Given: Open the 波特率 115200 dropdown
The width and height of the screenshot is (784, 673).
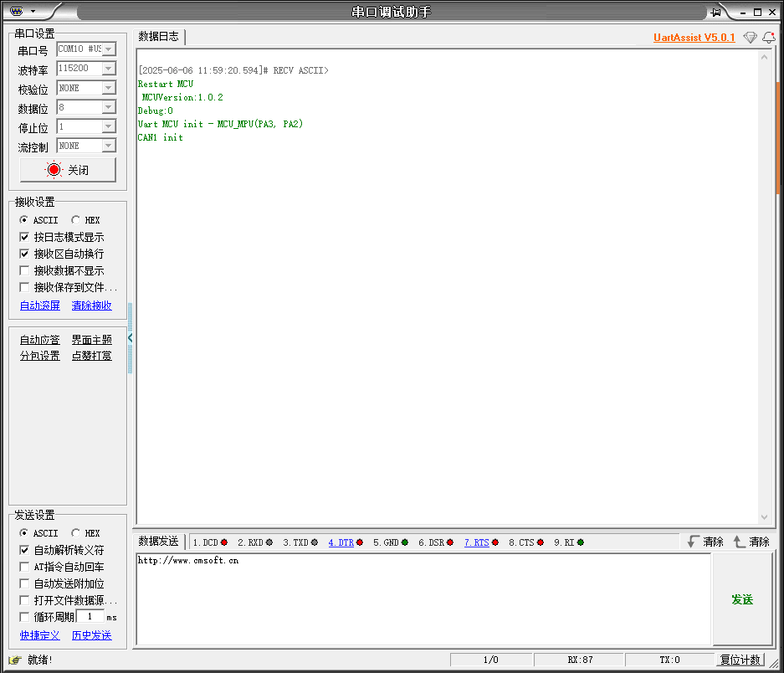Looking at the screenshot, I should [x=109, y=69].
